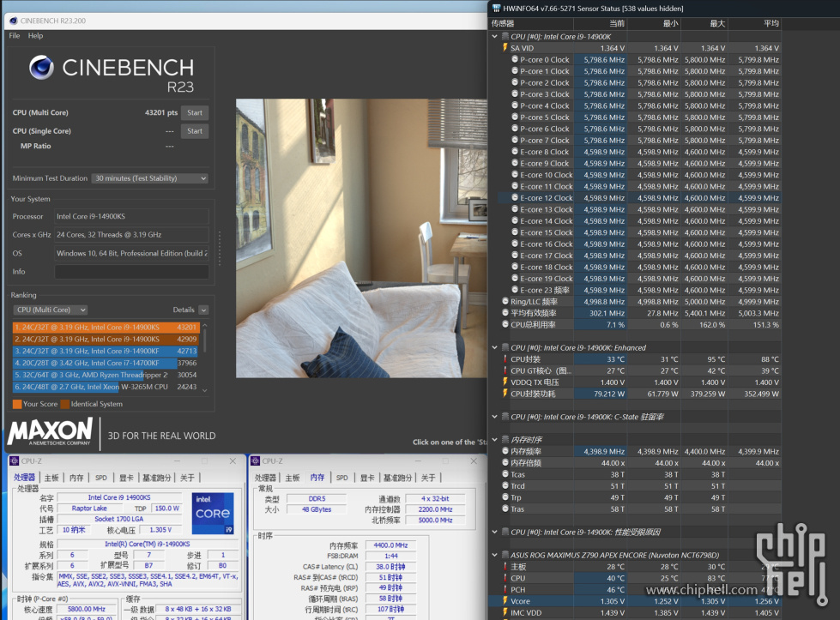Click the 传感器 column header in HWiNFO
Viewport: 840px width, 620px height.
(x=531, y=23)
